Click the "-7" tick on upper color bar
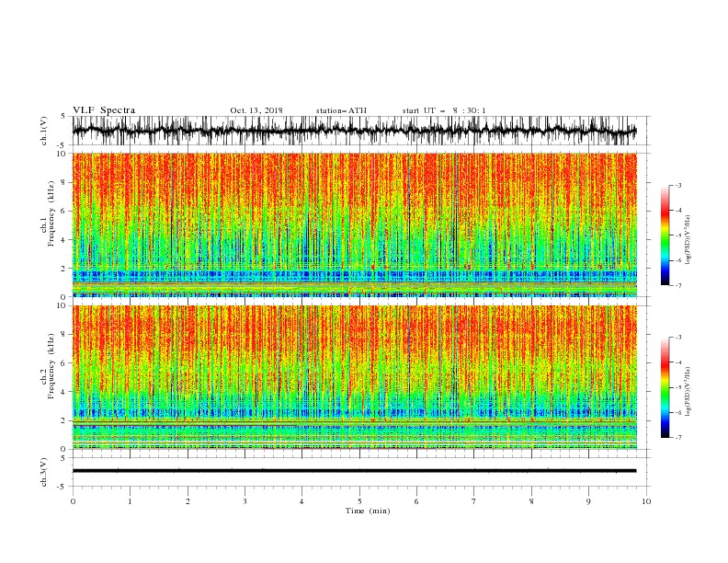 click(x=677, y=285)
